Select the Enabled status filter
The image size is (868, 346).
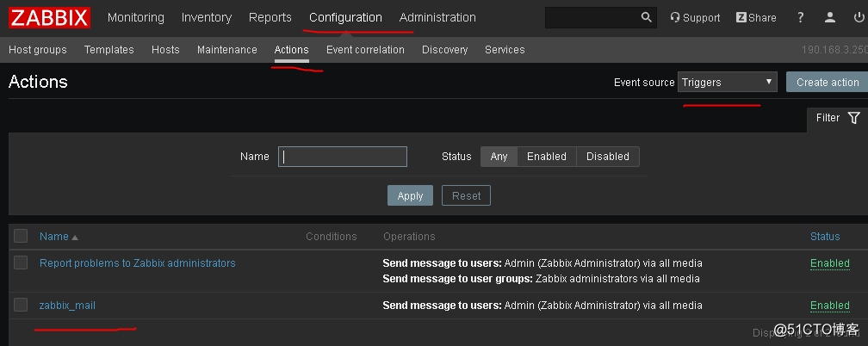point(547,157)
